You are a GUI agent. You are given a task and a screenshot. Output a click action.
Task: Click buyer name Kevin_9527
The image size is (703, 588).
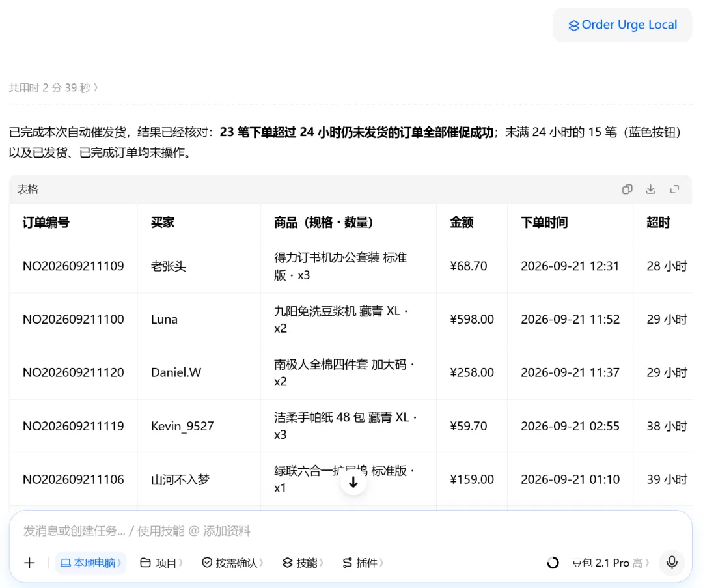pyautogui.click(x=182, y=426)
